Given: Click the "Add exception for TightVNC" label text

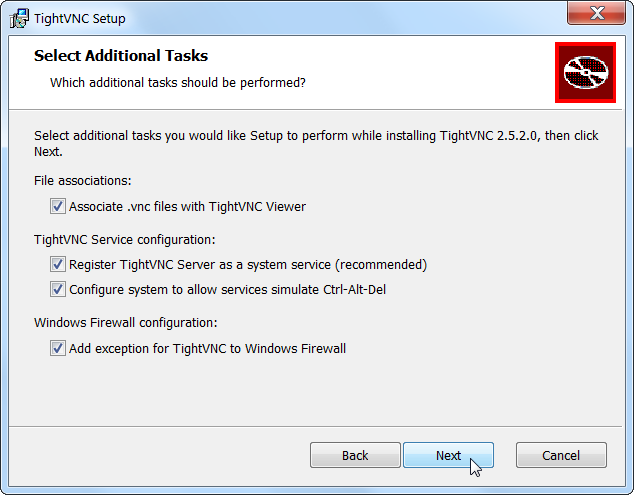Looking at the screenshot, I should point(207,349).
